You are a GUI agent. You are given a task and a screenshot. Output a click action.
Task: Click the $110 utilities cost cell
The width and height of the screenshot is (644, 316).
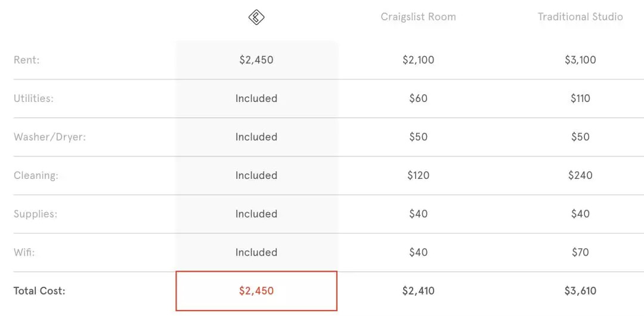click(x=580, y=98)
